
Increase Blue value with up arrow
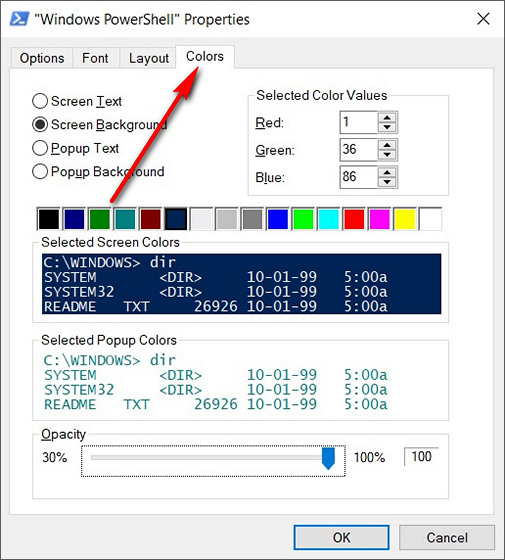coord(387,172)
